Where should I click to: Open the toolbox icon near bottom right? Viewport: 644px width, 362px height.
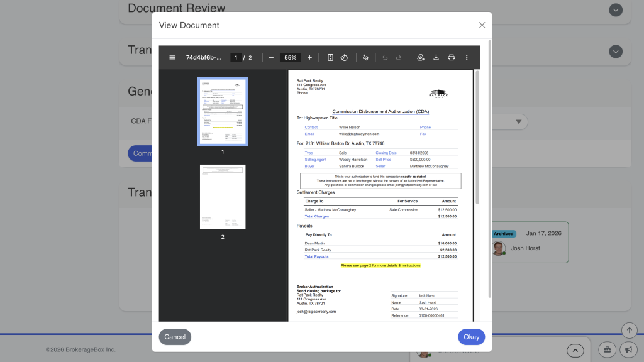tap(606, 350)
